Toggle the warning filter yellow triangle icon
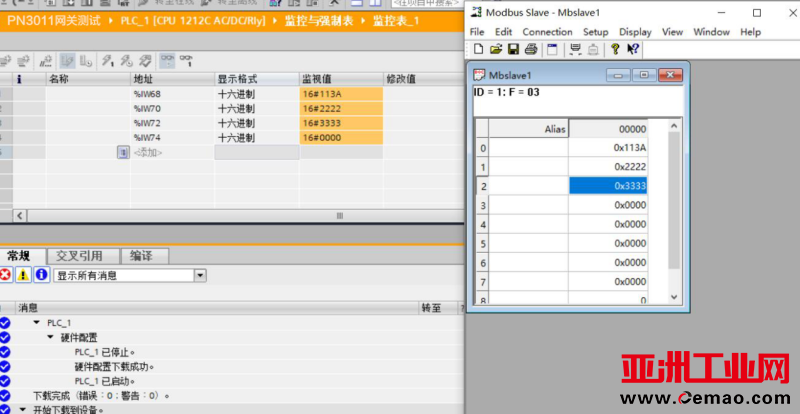The image size is (800, 414). pyautogui.click(x=23, y=275)
